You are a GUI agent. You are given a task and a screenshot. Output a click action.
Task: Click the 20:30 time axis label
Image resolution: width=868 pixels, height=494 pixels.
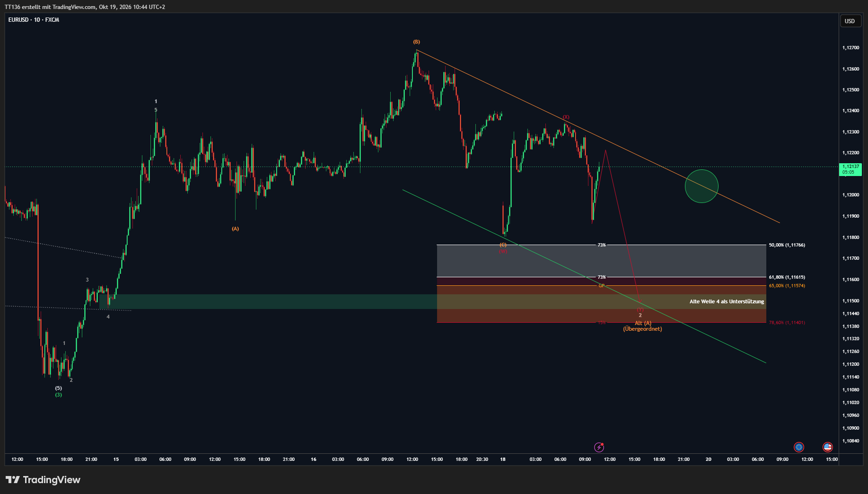click(482, 459)
